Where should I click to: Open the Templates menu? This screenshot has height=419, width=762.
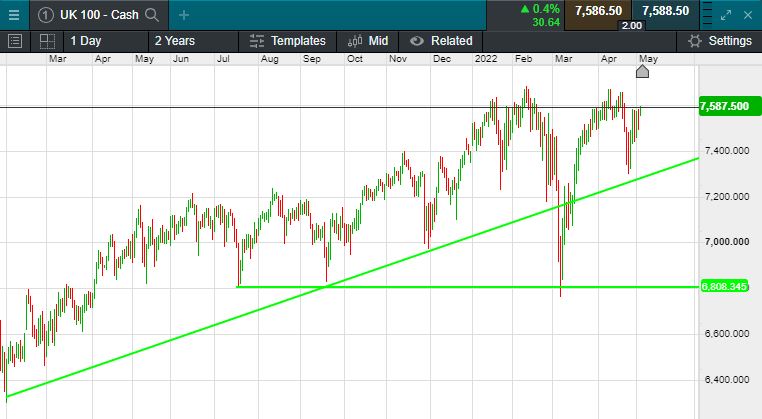pos(287,41)
